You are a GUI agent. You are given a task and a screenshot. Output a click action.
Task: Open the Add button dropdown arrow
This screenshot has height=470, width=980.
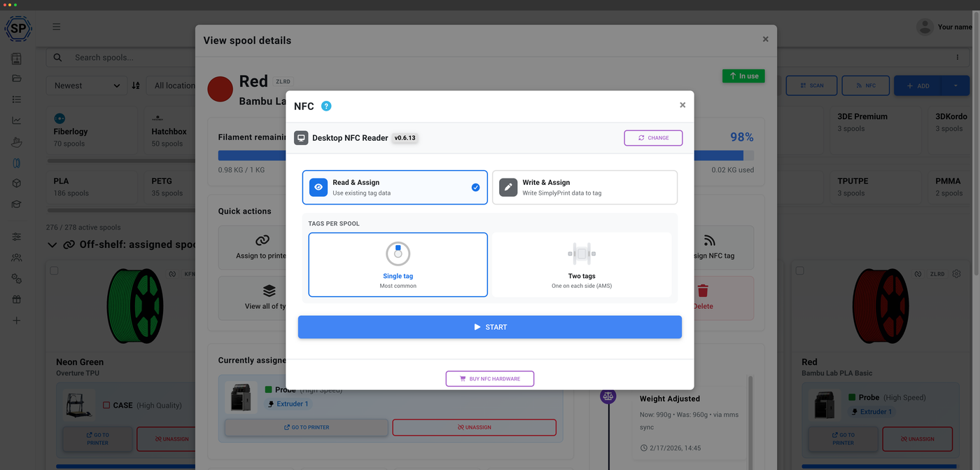(955, 85)
